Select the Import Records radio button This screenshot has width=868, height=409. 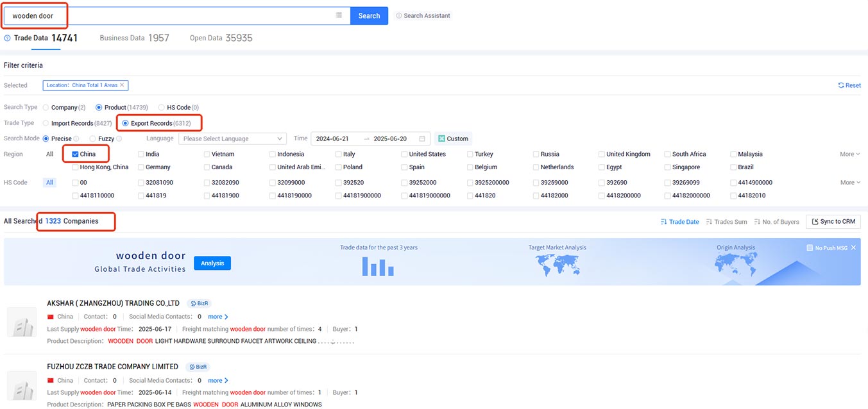coord(46,123)
